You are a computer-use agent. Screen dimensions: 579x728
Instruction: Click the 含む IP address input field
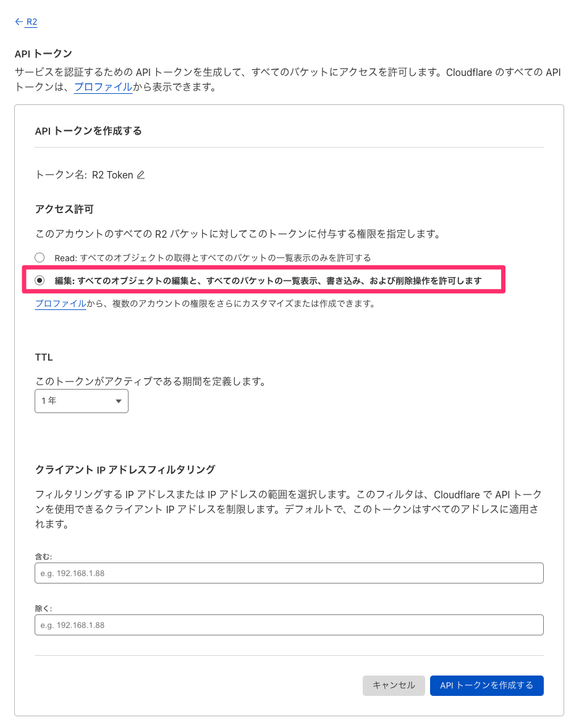pos(289,573)
